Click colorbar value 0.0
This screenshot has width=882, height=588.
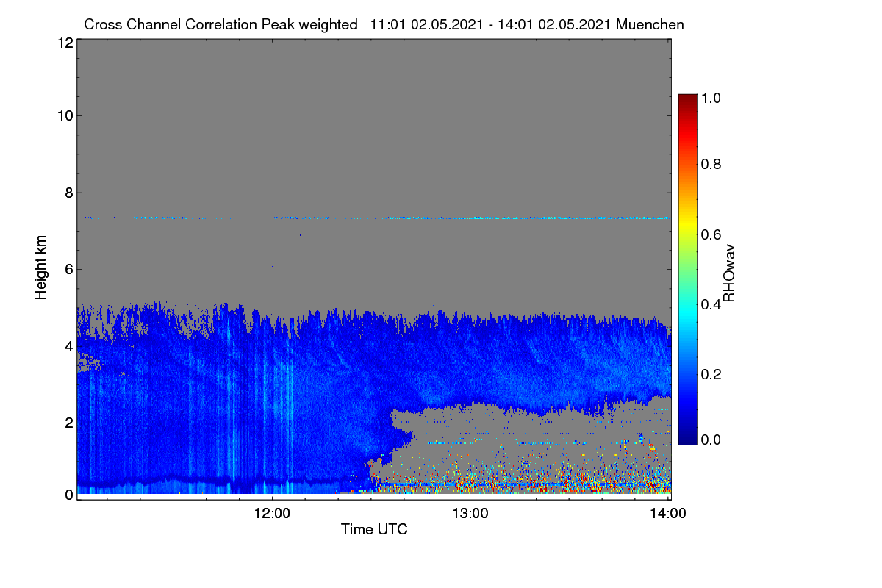[x=710, y=440]
